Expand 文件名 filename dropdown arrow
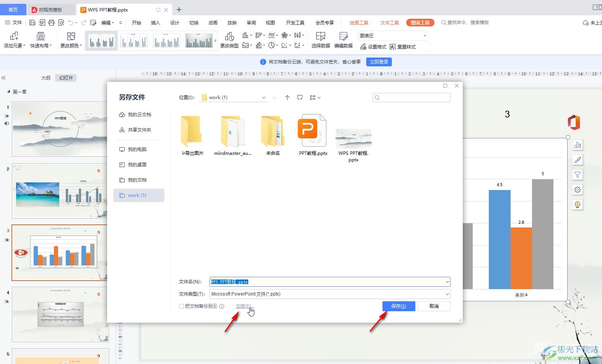This screenshot has width=602, height=364. click(x=447, y=282)
